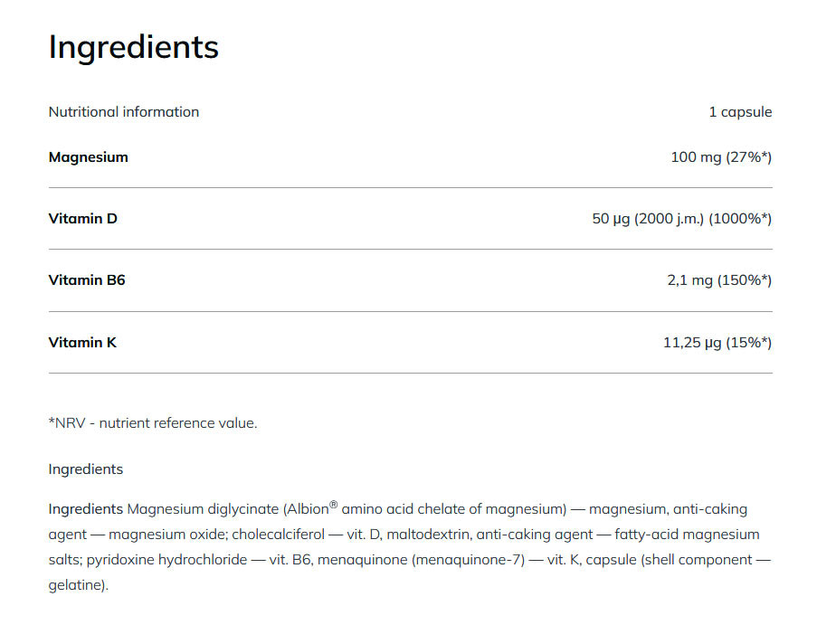Click the 11,25 µg (15%*) value

(x=717, y=343)
